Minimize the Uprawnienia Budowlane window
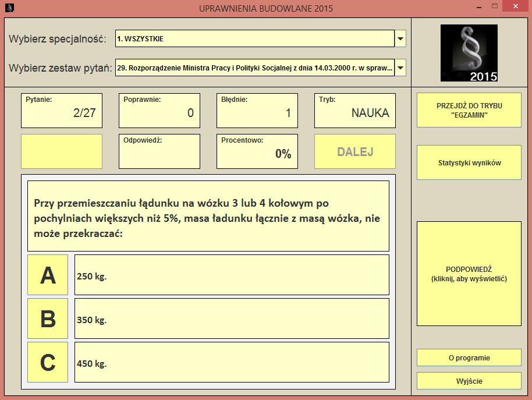The image size is (532, 400). pos(479,6)
